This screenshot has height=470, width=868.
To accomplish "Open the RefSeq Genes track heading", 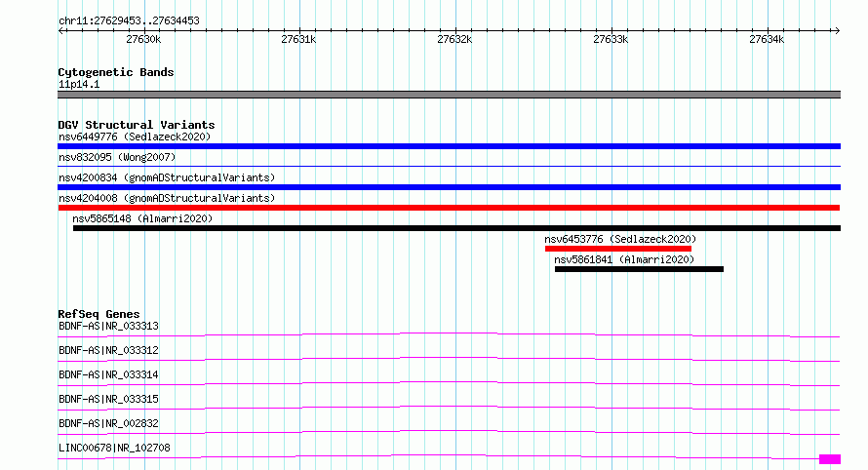I will tap(99, 314).
